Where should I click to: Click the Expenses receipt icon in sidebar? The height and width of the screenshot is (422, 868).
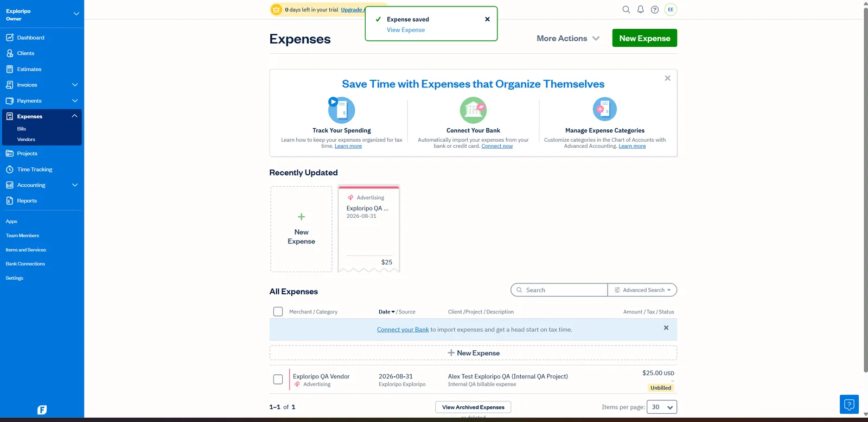10,116
